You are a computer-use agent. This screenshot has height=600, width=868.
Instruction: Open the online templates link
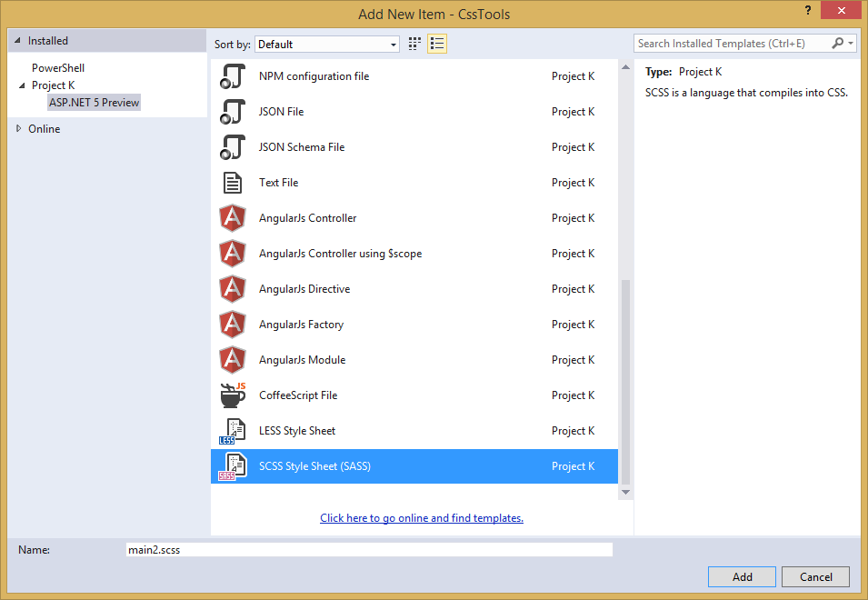(421, 518)
